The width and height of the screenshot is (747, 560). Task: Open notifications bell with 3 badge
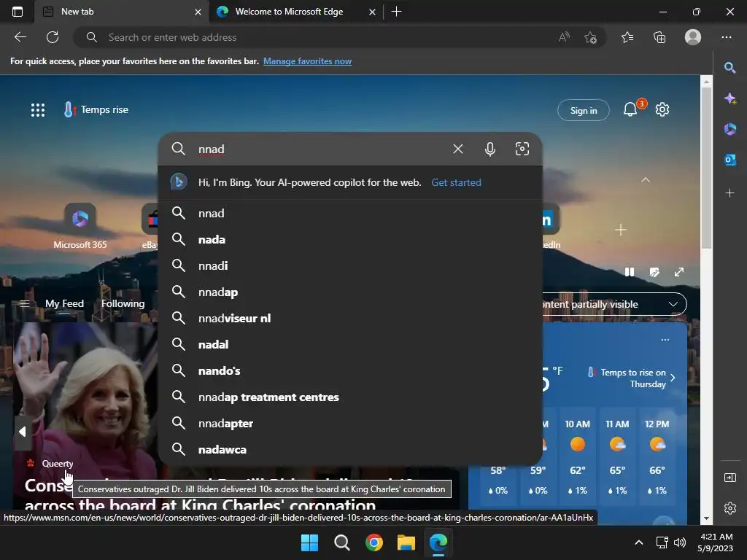[630, 109]
